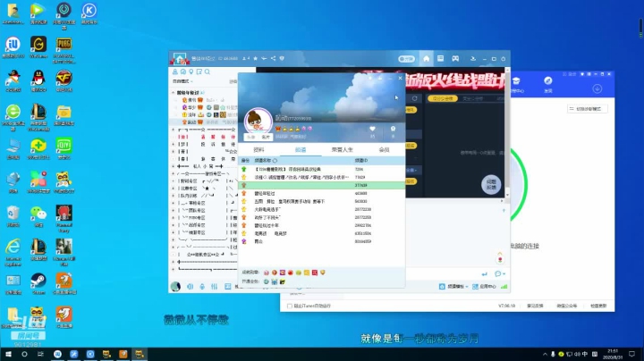Click the first achievement badge icon in bottom row

click(267, 273)
